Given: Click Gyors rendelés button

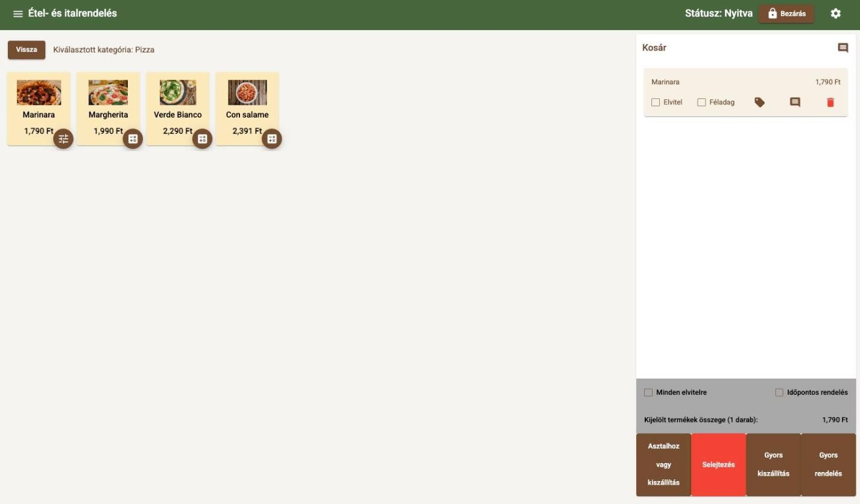Looking at the screenshot, I should coord(828,465).
